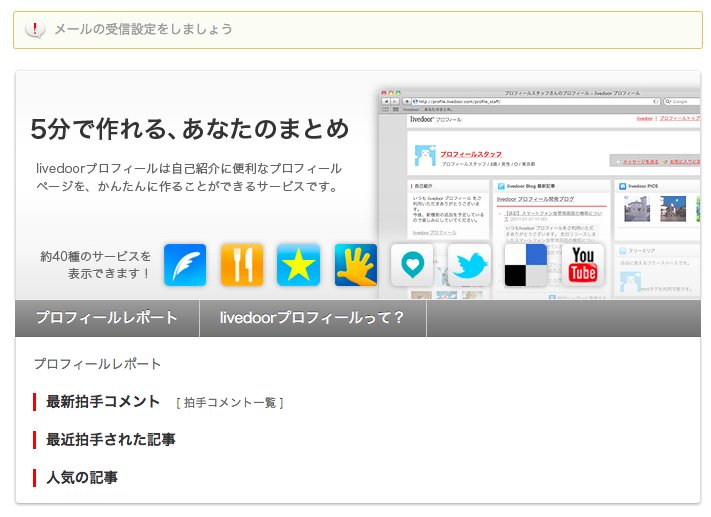Viewport: 711px width, 517px height.
Task: Click the 人気の記事 heading
Action: tap(82, 478)
